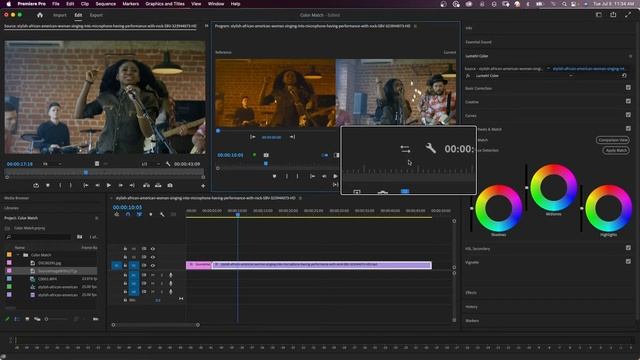Open the Media Browser panel

(x=16, y=198)
